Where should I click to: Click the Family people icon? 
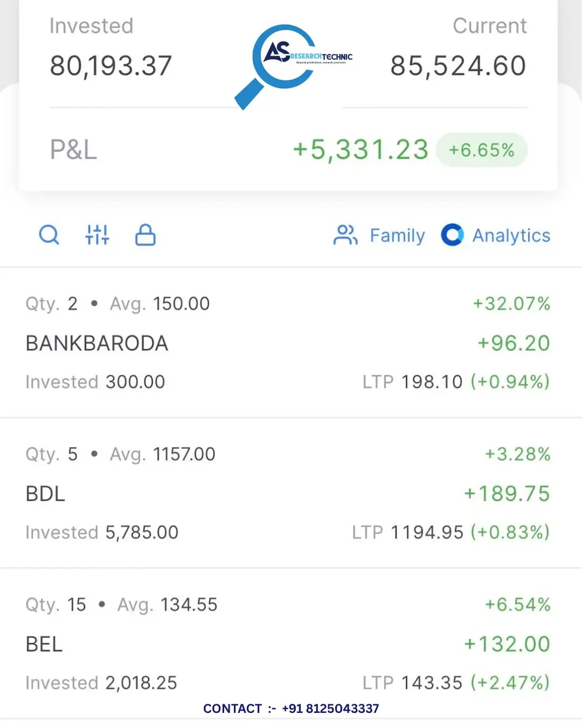tap(345, 235)
